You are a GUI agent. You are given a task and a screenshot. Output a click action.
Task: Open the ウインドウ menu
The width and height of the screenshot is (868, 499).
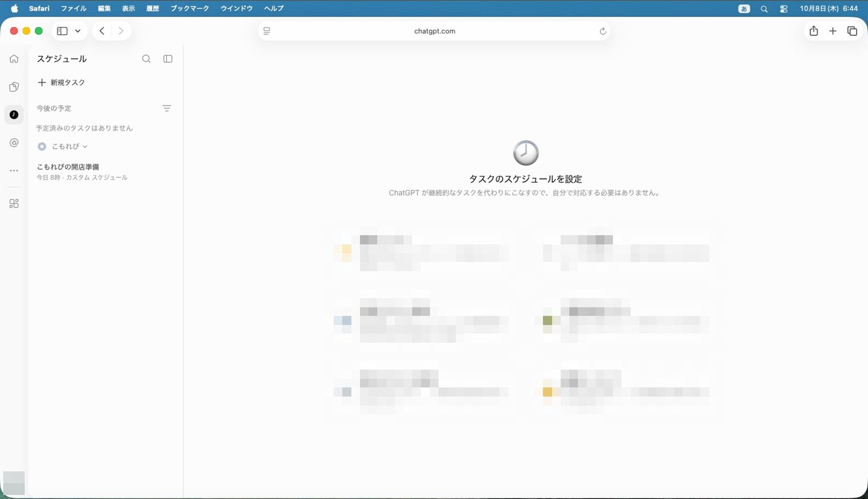click(x=237, y=8)
